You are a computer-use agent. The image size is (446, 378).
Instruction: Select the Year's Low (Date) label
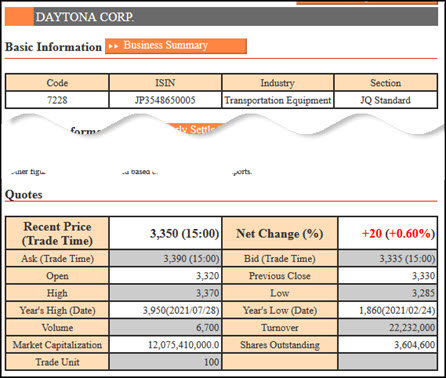[280, 310]
